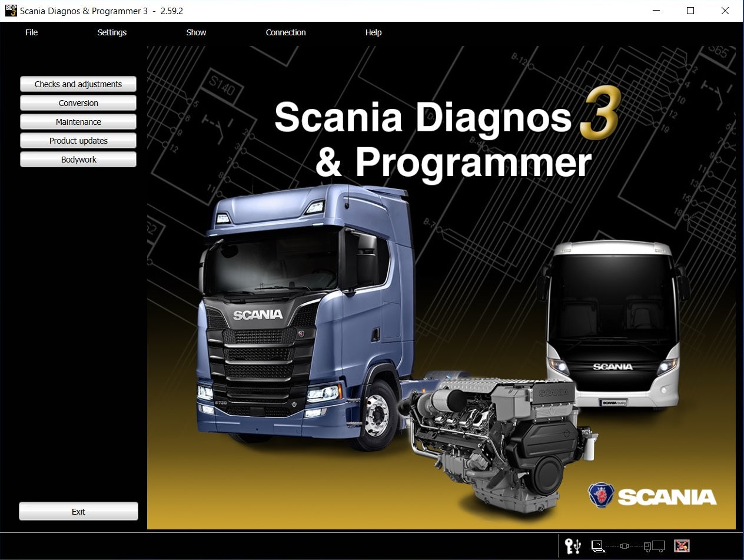
Task: Click the white Scania bus image
Action: (x=612, y=325)
